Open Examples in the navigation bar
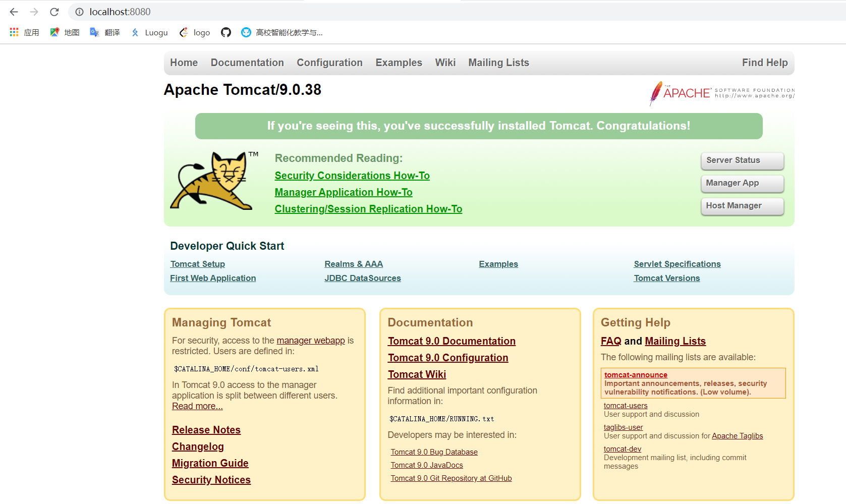Screen dimensions: 846x504 (x=399, y=63)
